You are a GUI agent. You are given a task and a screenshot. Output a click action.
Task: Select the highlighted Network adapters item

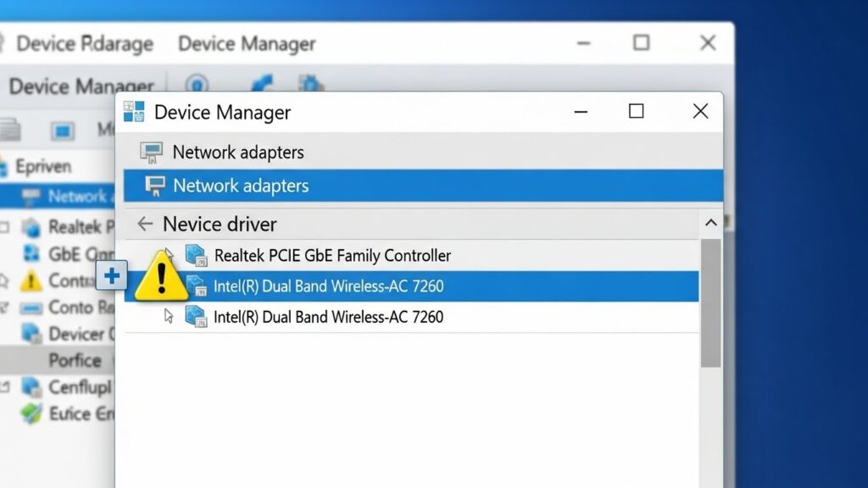(241, 186)
